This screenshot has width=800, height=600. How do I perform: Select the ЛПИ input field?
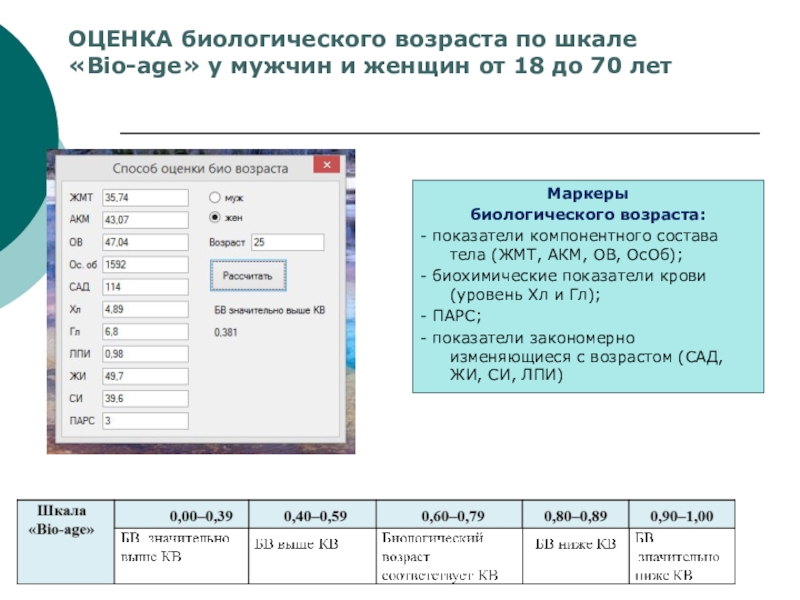(145, 354)
